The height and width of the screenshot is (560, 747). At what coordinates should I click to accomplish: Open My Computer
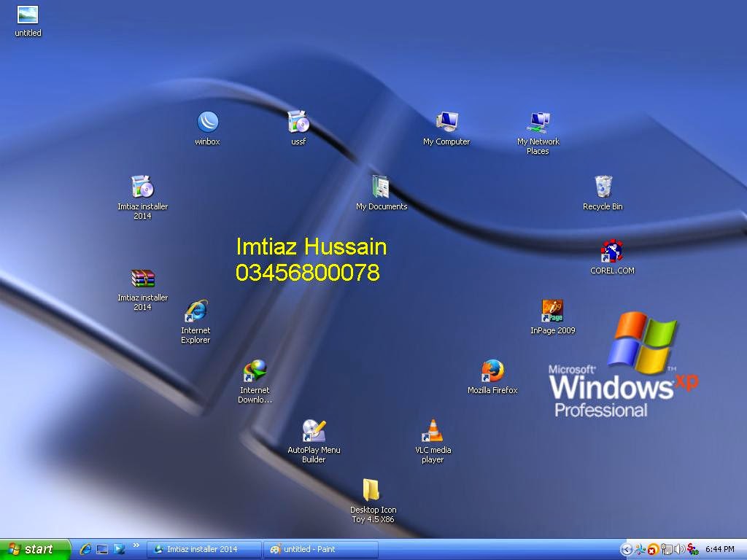pyautogui.click(x=446, y=122)
